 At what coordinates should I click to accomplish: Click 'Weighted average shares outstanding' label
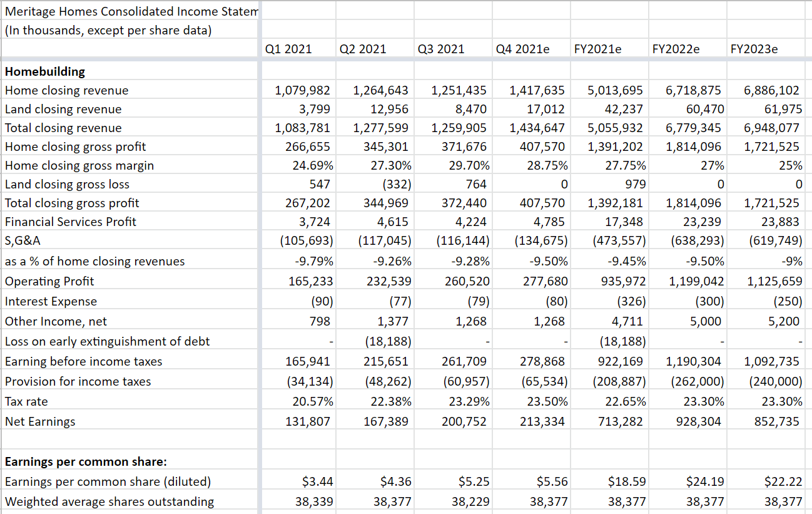click(109, 501)
